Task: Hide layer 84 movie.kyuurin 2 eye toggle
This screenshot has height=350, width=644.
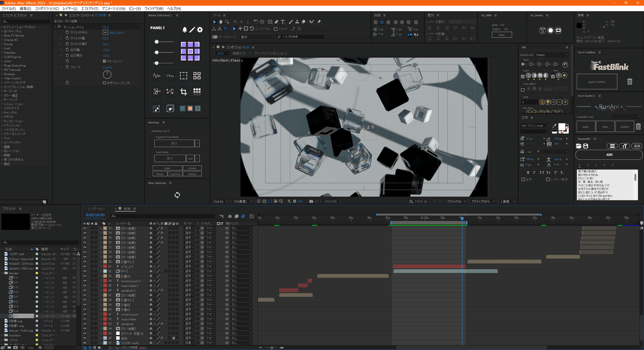Action: [x=84, y=281]
